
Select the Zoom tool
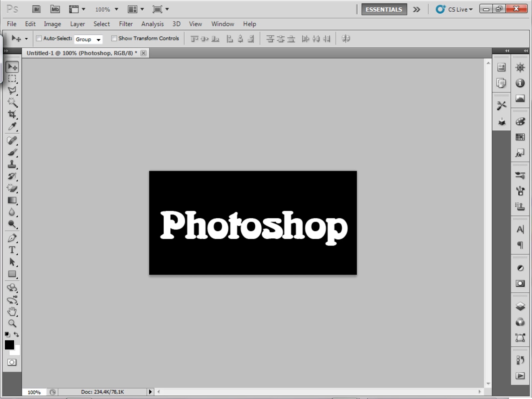point(12,323)
